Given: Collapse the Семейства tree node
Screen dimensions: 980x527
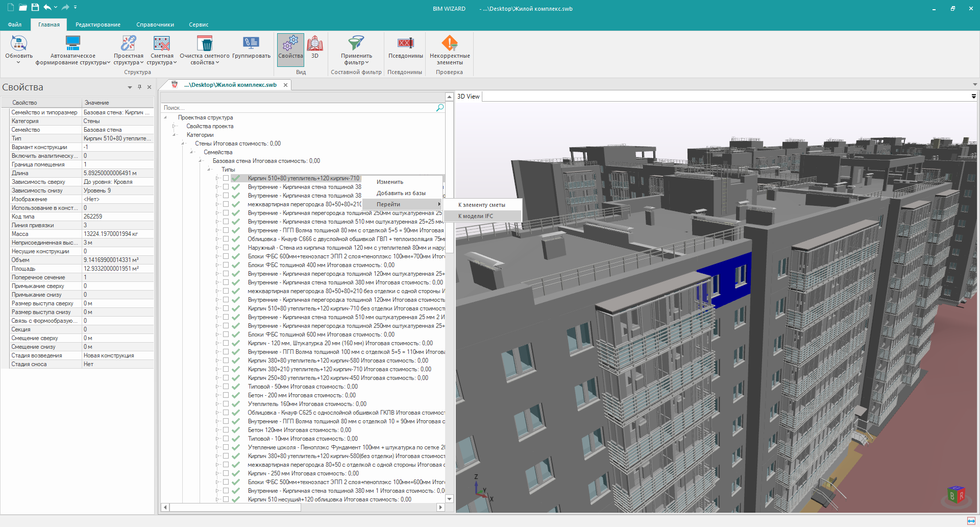Looking at the screenshot, I should tap(192, 152).
